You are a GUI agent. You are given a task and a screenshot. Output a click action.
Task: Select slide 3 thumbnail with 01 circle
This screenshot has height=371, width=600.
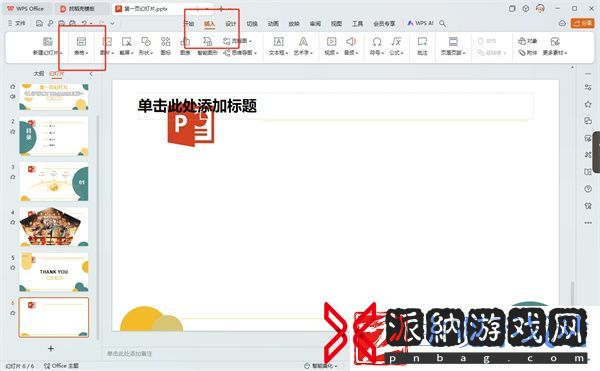pyautogui.click(x=54, y=182)
